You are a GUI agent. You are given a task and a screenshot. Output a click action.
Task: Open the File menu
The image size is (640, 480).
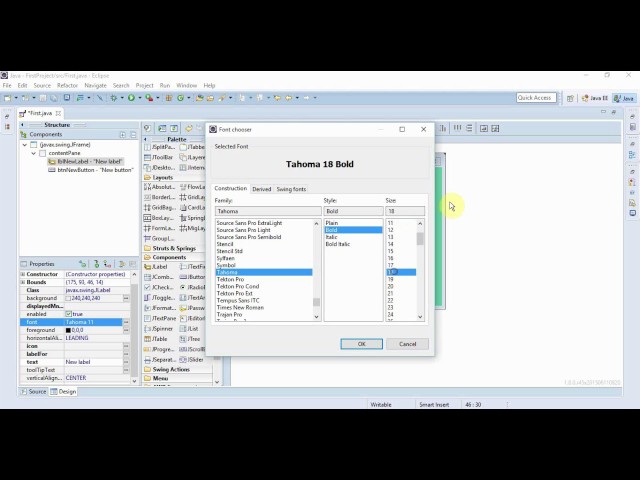pos(7,85)
